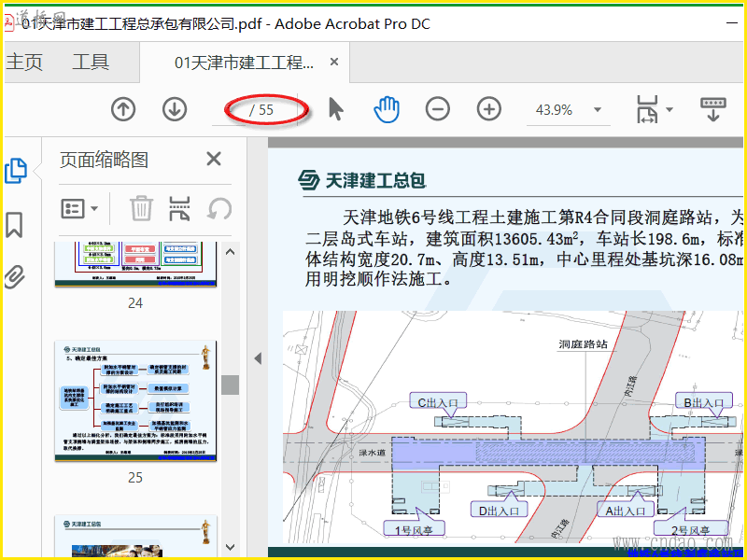Open the zoom level dropdown at 43.9%
The image size is (747, 560).
click(x=597, y=110)
